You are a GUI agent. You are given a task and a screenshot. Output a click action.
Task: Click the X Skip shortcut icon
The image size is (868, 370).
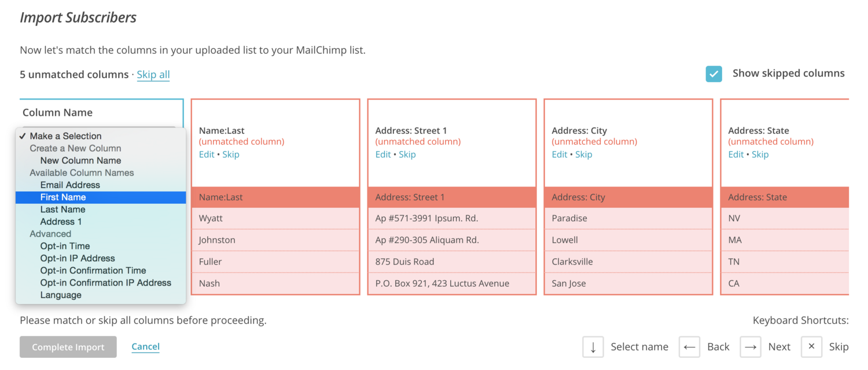811,347
